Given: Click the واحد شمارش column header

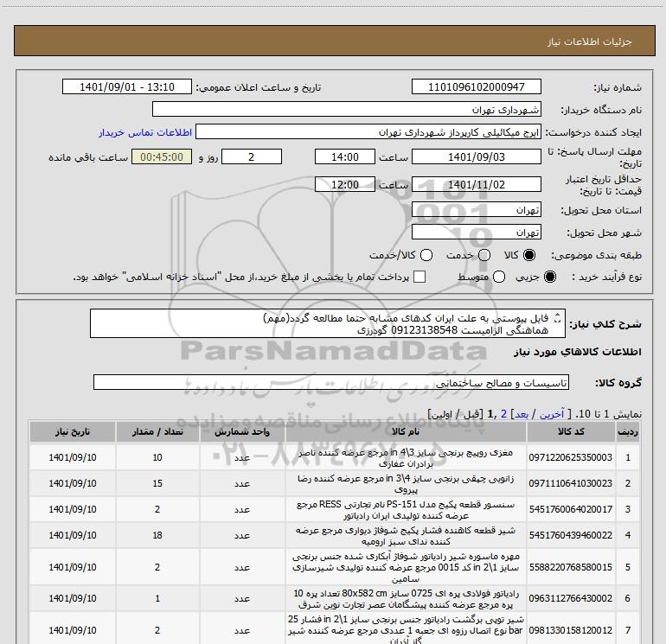Looking at the screenshot, I should tap(242, 431).
